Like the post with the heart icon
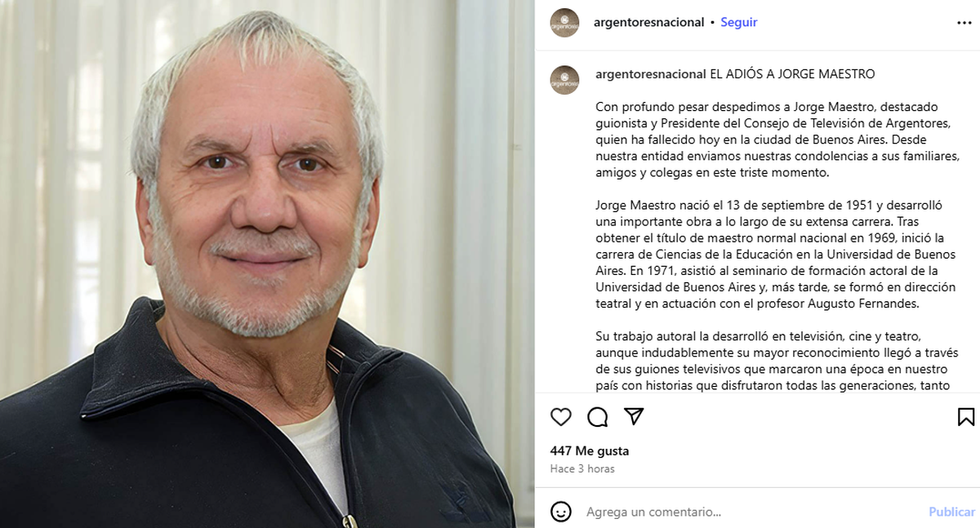Screen dimensions: 980x528 pos(561,417)
